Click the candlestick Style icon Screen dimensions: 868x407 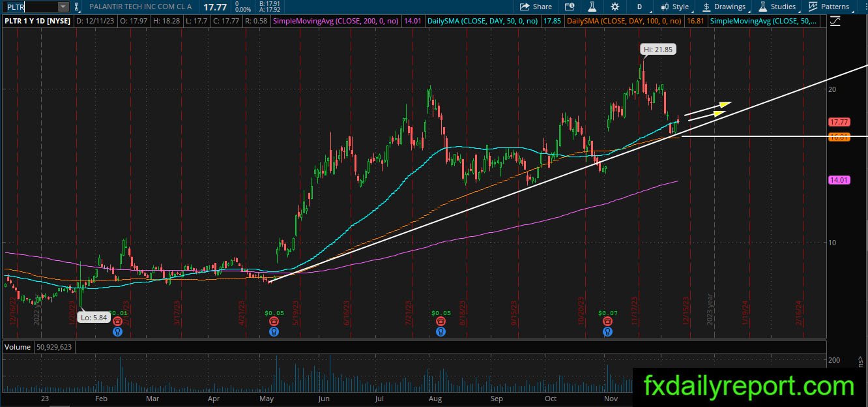(665, 7)
